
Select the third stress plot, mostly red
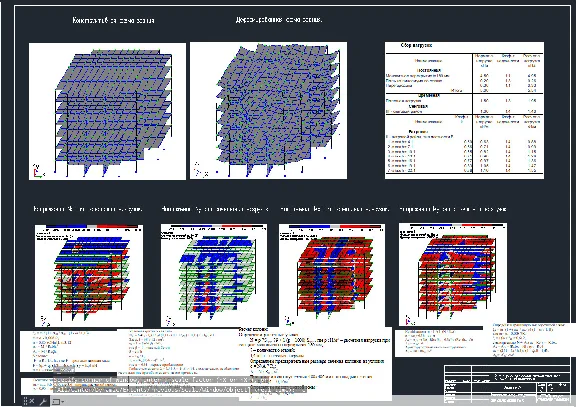(332, 275)
